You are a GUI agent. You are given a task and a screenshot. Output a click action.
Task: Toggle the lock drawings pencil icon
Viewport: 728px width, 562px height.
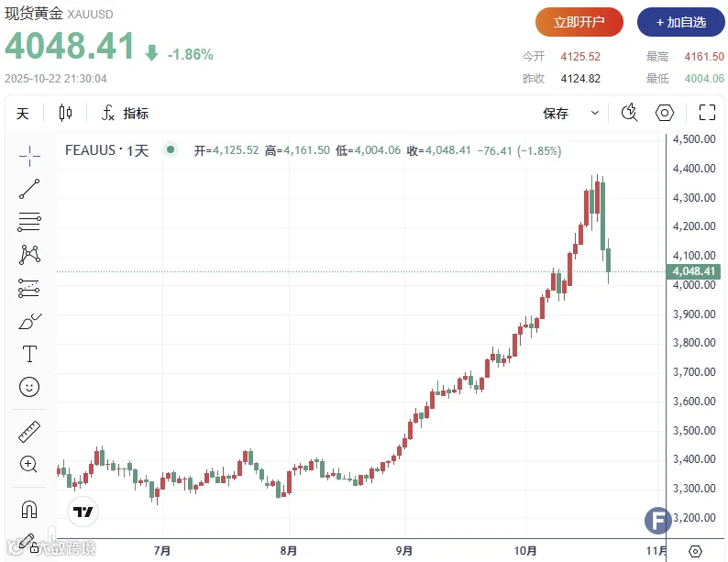(x=28, y=543)
